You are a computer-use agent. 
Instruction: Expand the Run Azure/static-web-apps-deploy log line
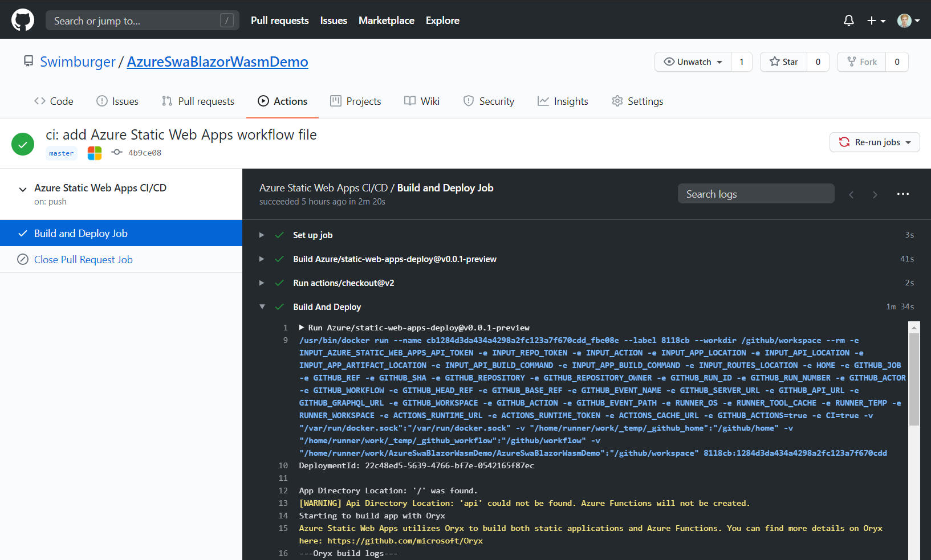pos(302,328)
